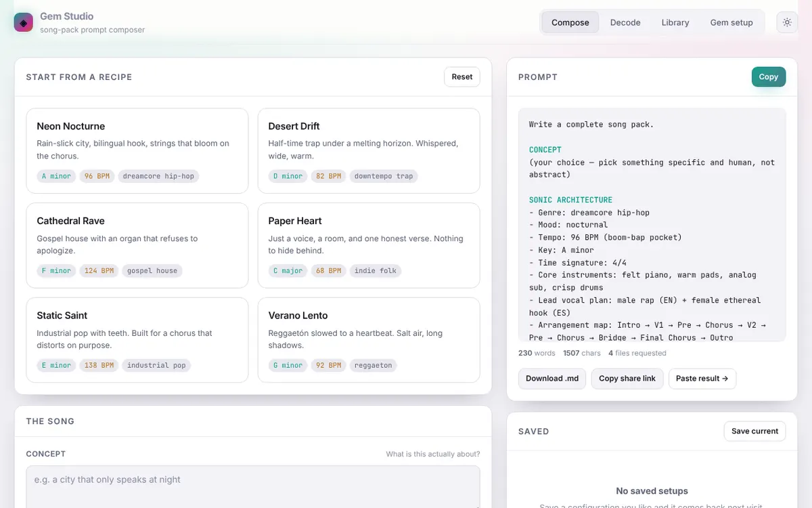
Task: Open the Gem setup tab
Action: (x=731, y=22)
